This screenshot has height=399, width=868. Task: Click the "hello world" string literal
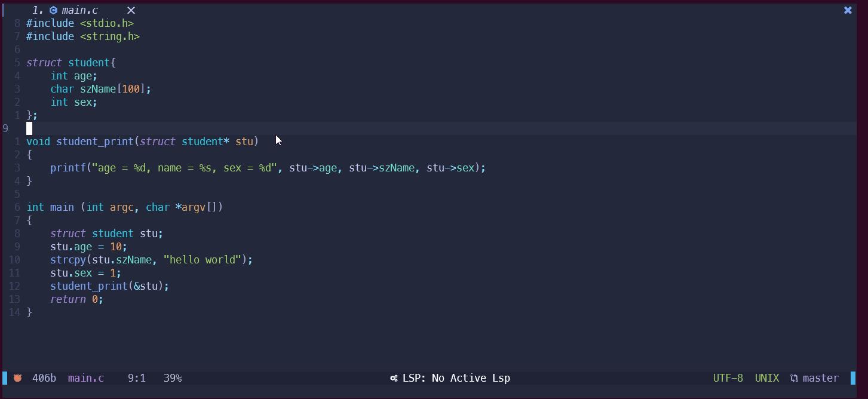202,260
